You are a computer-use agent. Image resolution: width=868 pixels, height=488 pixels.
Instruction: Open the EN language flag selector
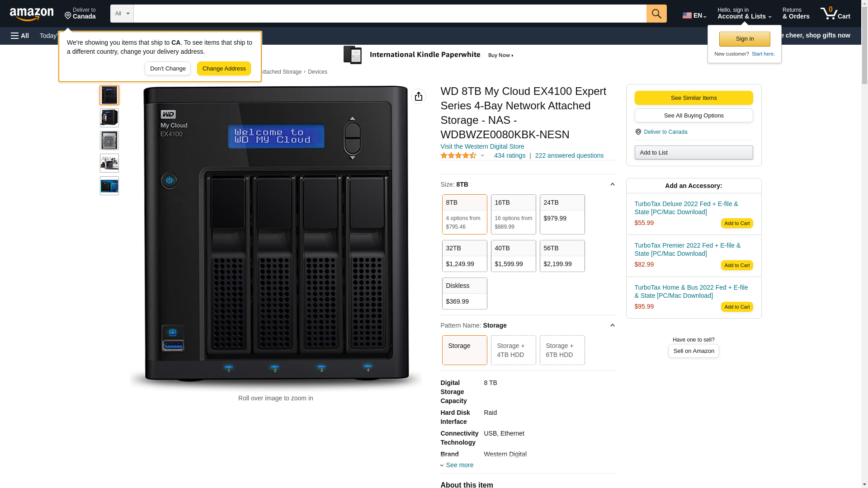pos(694,15)
